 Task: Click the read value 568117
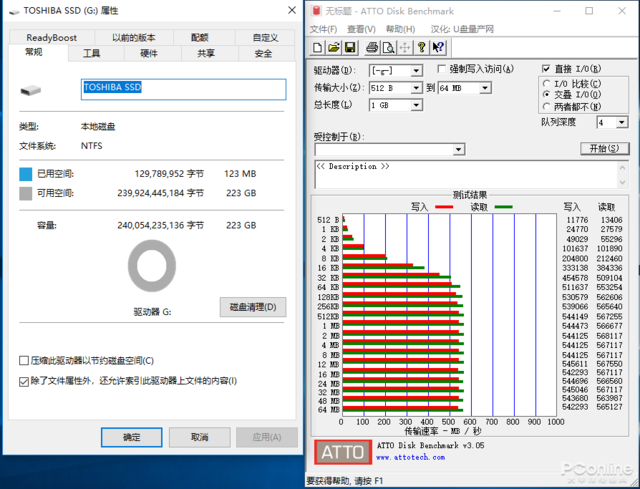[609, 336]
